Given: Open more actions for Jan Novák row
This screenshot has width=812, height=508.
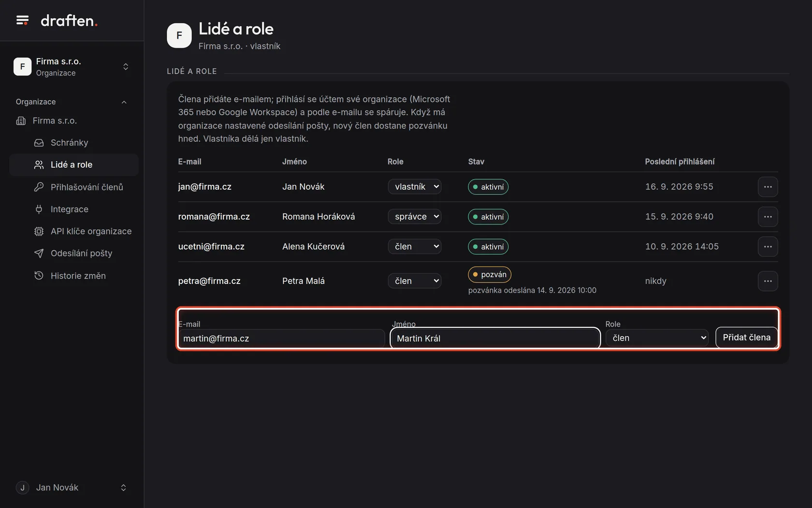Looking at the screenshot, I should coord(768,187).
